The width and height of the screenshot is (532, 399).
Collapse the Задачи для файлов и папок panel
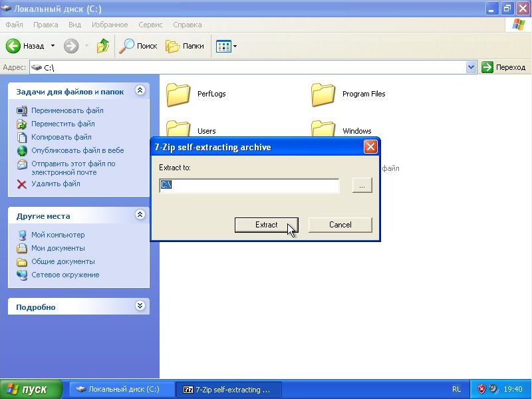pos(140,90)
